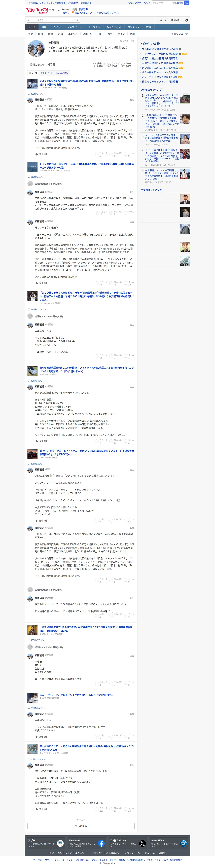Click 報告 on the 7時間前 comment
The width and height of the screenshot is (215, 868).
132,100
